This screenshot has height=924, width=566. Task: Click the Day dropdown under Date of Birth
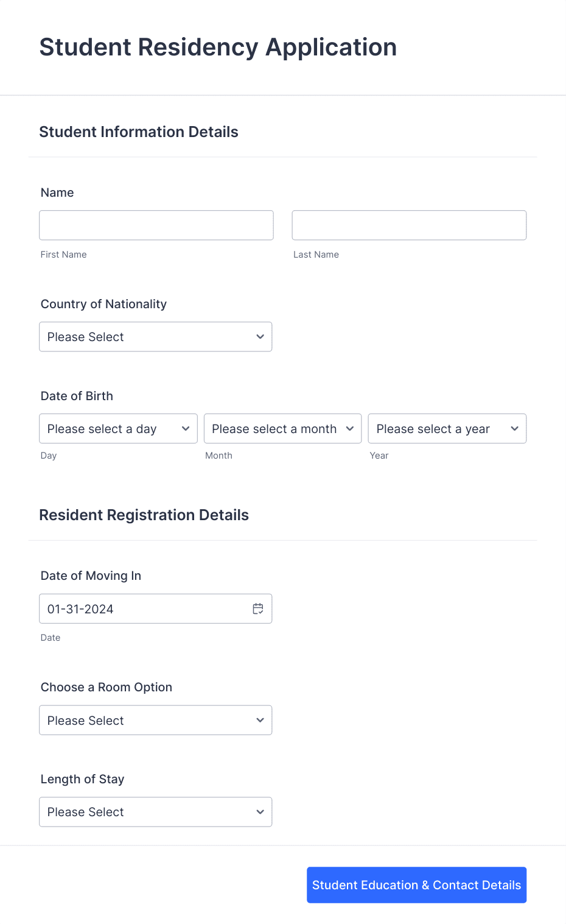click(117, 428)
